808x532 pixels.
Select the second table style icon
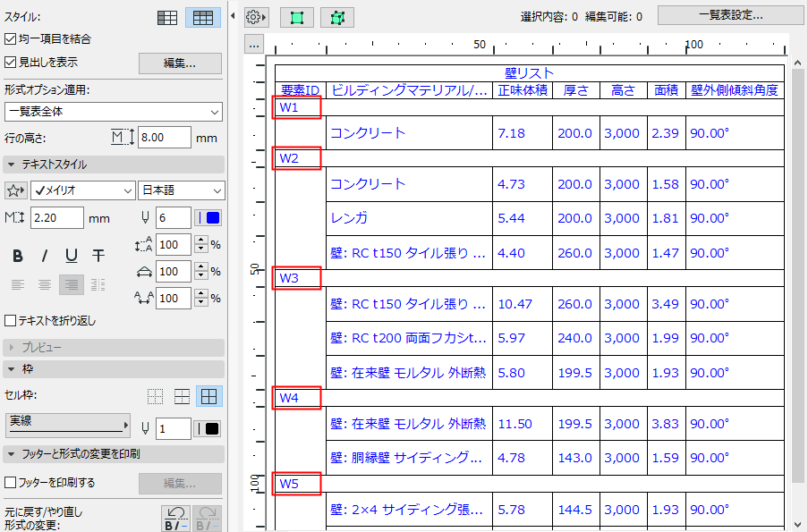[202, 16]
